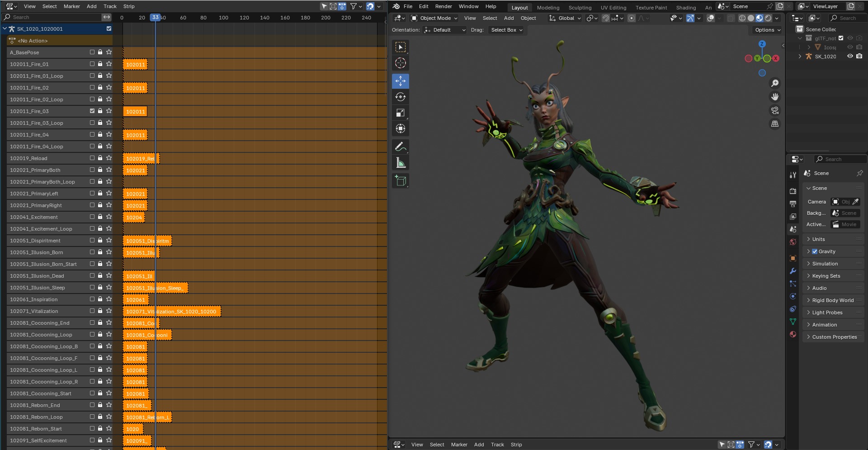Screen dimensions: 868x450
Task: Click the viewport zoom magnifier icon
Action: (x=775, y=83)
